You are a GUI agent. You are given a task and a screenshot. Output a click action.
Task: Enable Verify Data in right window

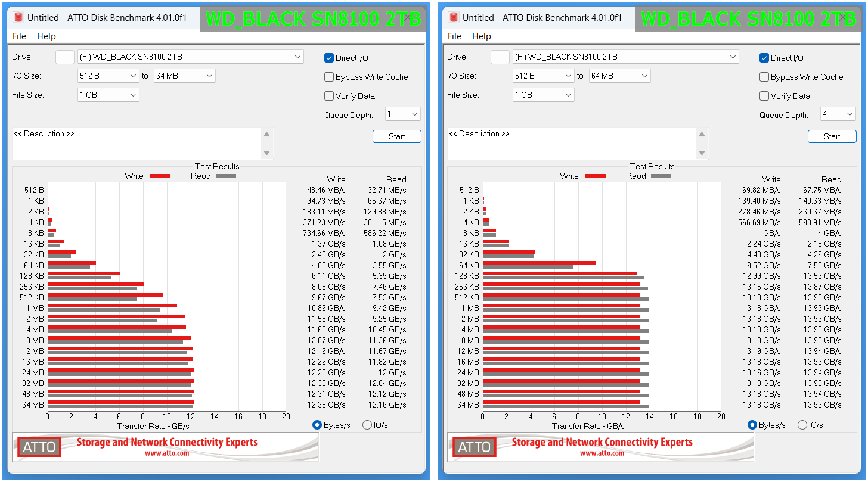(x=764, y=96)
